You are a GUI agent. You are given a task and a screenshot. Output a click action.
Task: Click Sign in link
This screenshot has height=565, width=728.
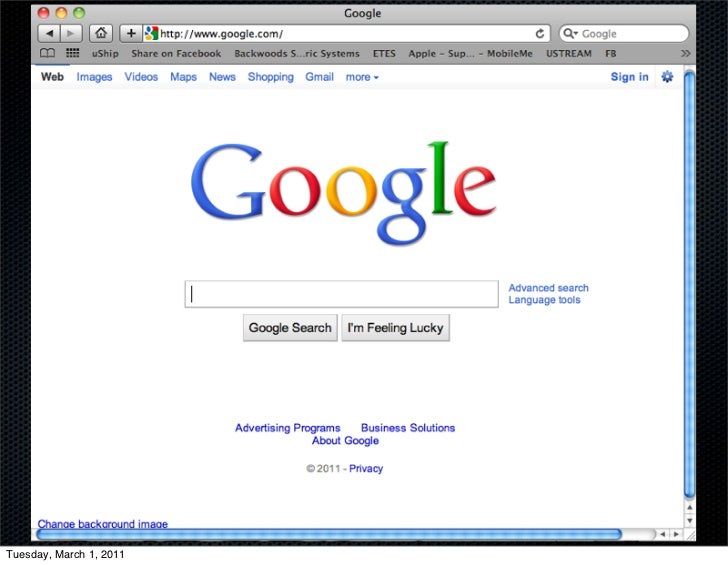click(x=629, y=77)
